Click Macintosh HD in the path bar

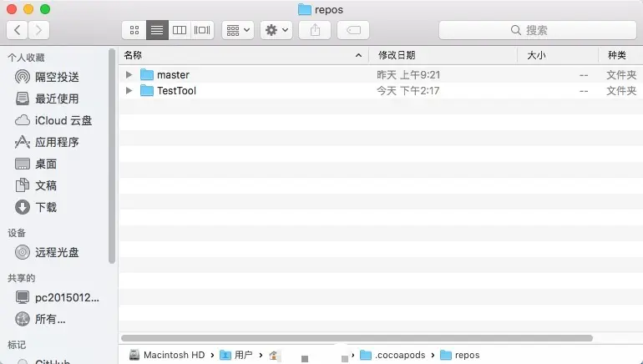coord(167,355)
